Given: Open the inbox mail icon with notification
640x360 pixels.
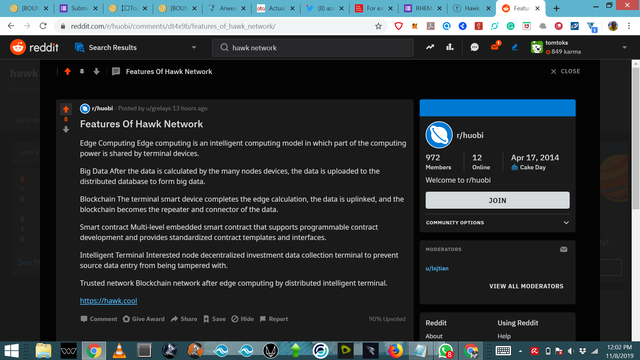Looking at the screenshot, I should (495, 47).
